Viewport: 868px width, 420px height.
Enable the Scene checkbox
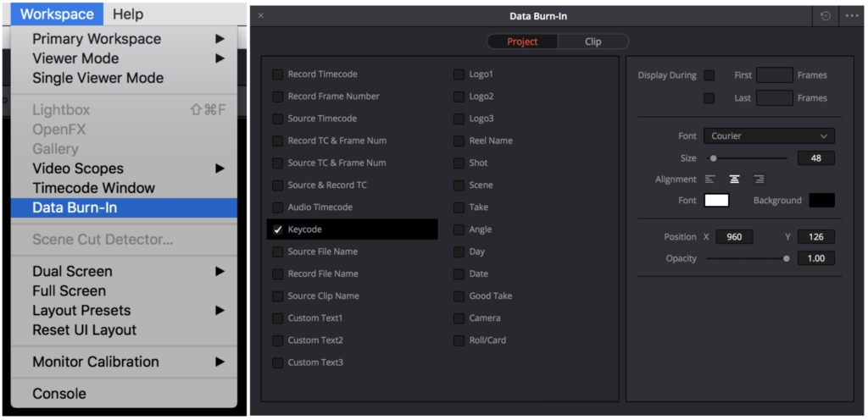point(459,185)
